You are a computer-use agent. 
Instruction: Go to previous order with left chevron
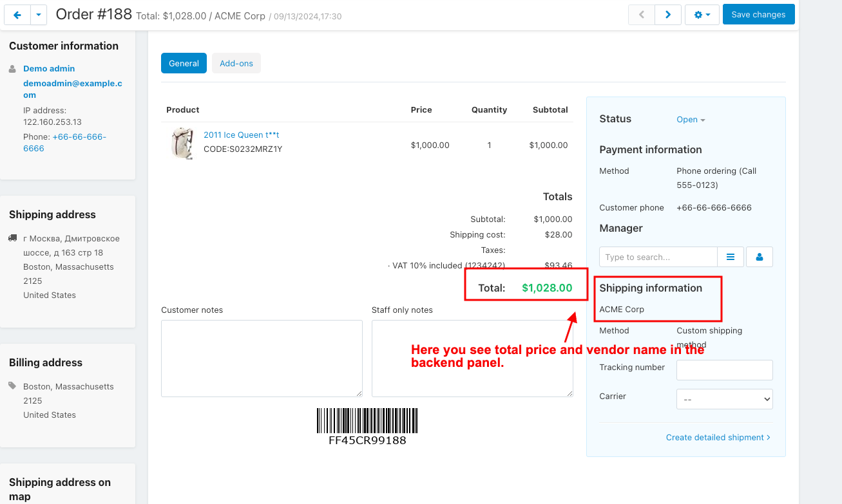click(642, 15)
